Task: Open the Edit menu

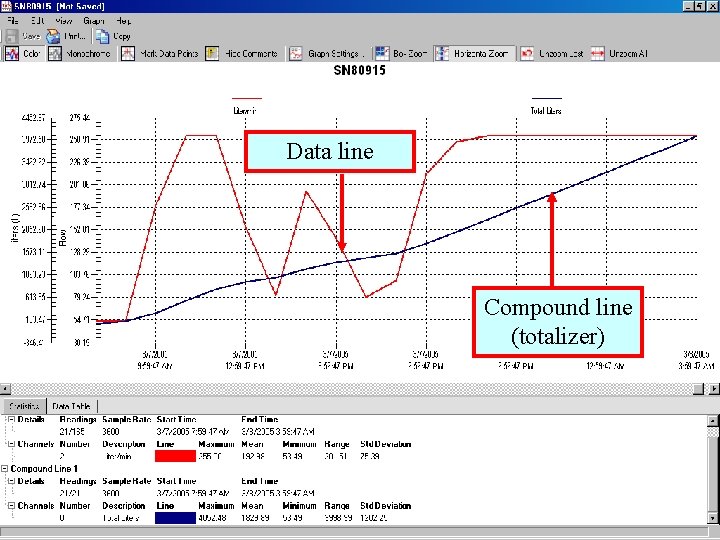Action: coord(38,21)
